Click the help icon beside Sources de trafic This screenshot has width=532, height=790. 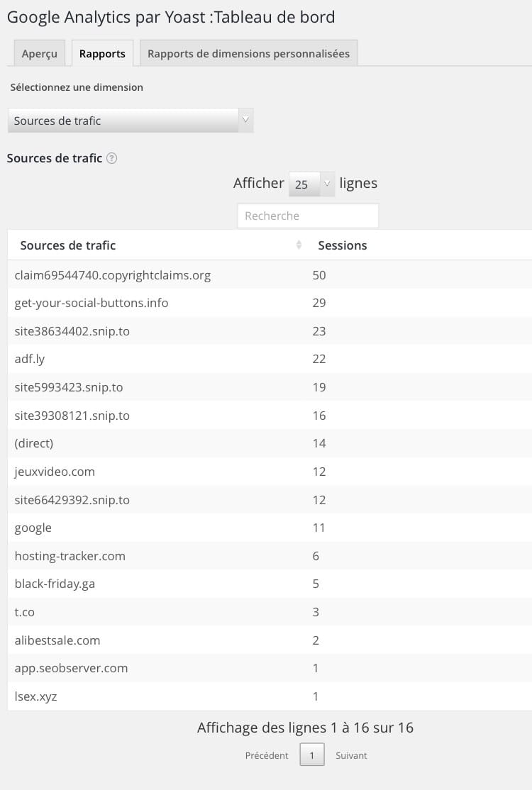click(x=112, y=158)
